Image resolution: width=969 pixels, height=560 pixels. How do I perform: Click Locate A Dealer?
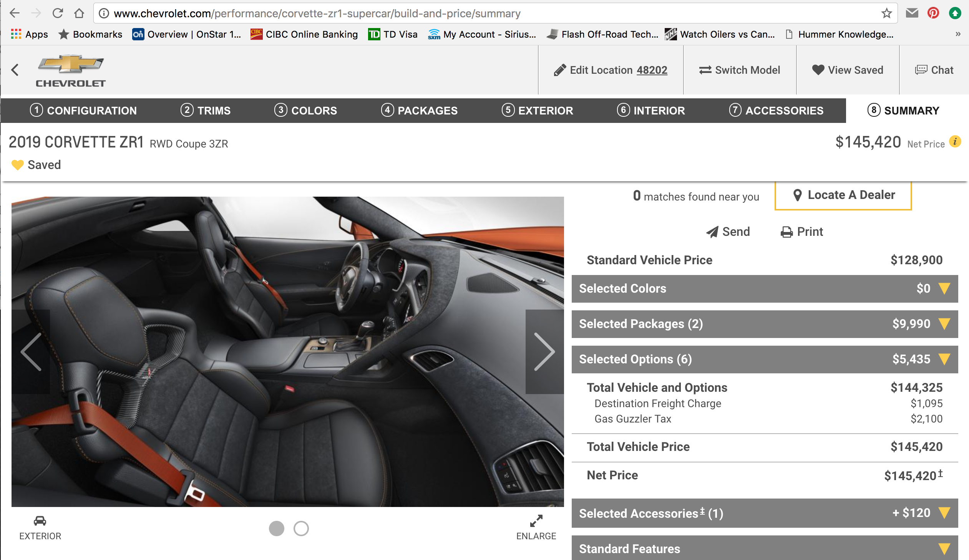click(843, 195)
